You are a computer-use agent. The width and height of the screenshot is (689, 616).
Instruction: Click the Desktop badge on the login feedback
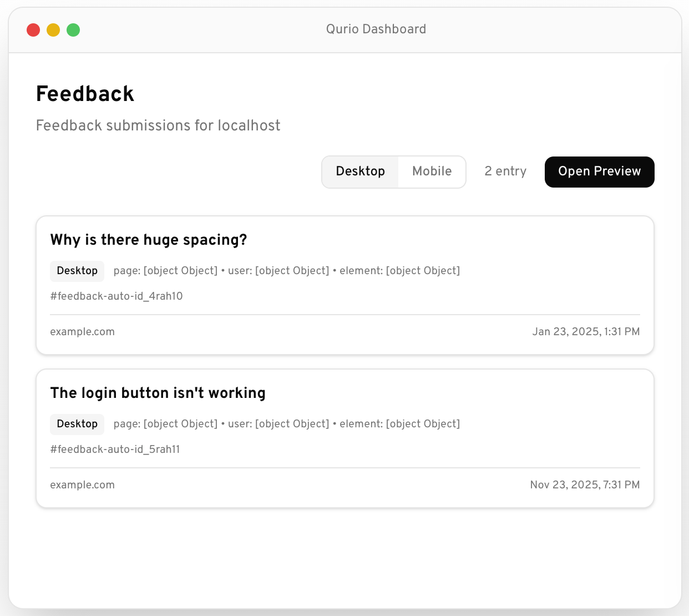[77, 424]
